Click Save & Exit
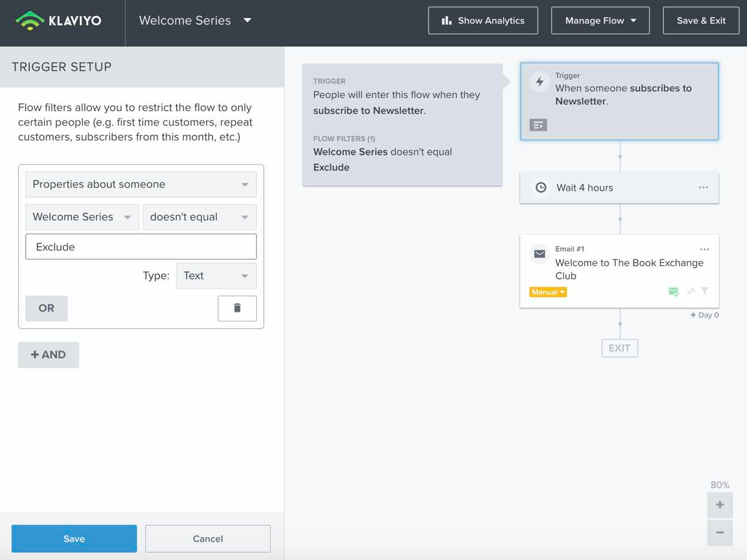This screenshot has height=560, width=747. pos(701,21)
